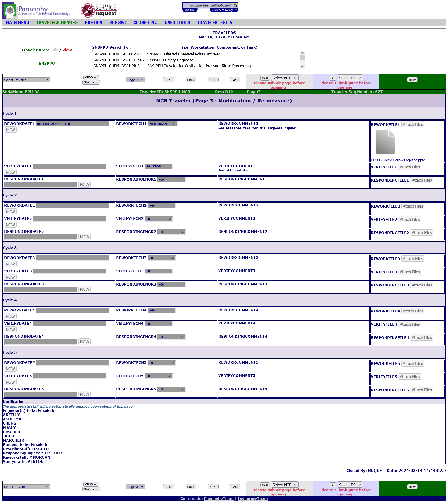This screenshot has width=448, height=503.
Task: Click the 'who am i' badge
Action: click(x=190, y=10)
